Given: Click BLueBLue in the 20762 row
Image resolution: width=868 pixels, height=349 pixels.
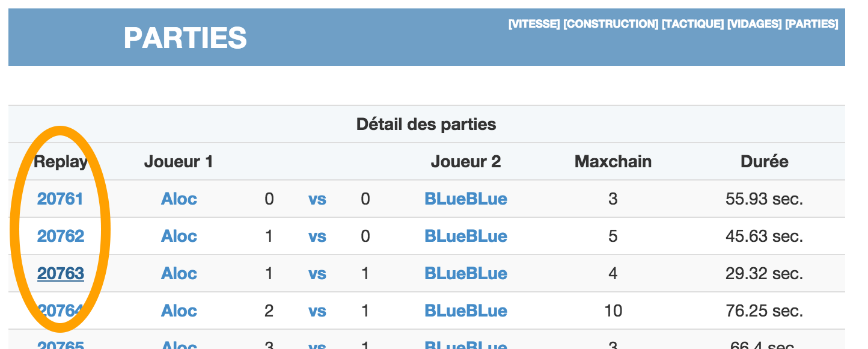Looking at the screenshot, I should pos(466,236).
